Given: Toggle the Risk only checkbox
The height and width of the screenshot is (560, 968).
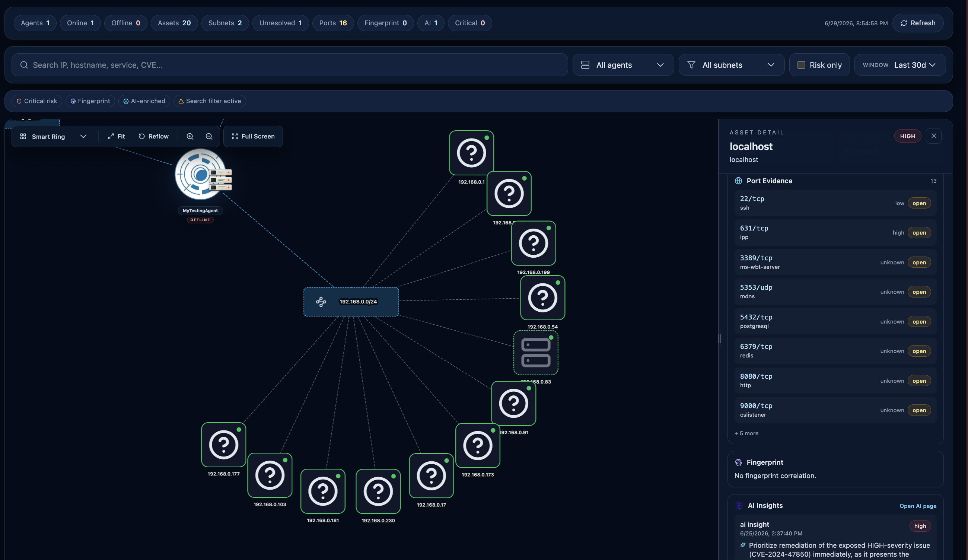Looking at the screenshot, I should (x=801, y=65).
